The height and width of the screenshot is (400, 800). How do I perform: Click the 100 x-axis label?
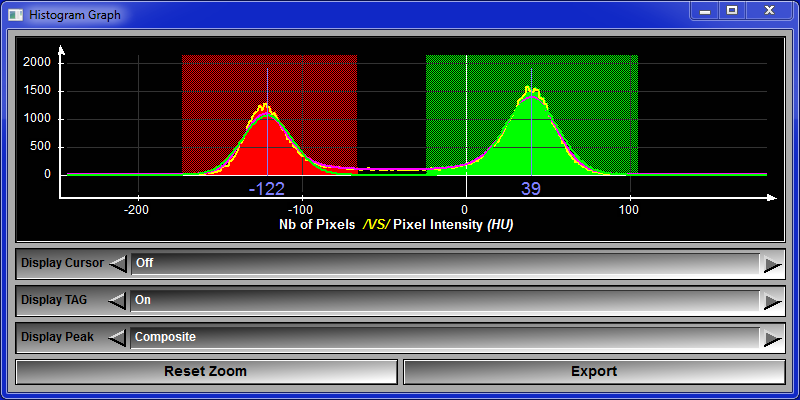629,210
